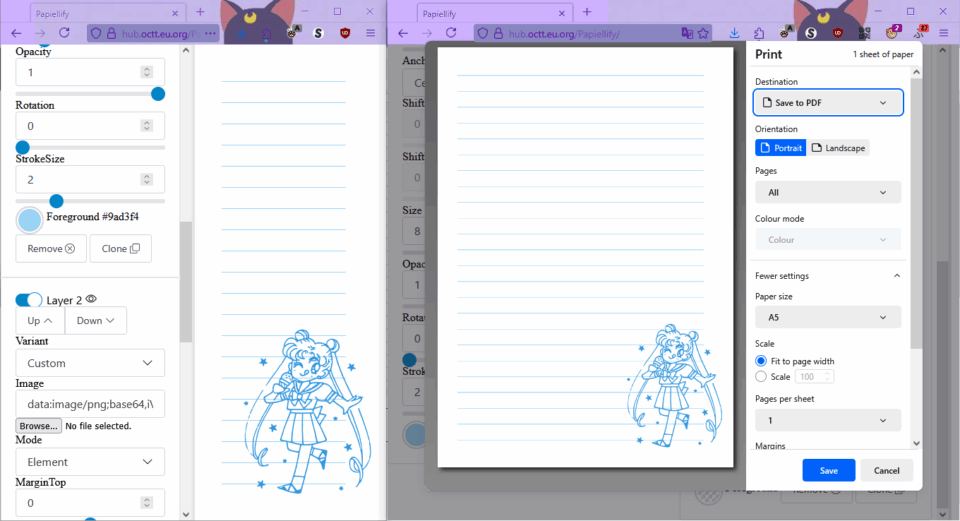The width and height of the screenshot is (960, 521).
Task: Click the Image data URL input field
Action: click(x=90, y=403)
